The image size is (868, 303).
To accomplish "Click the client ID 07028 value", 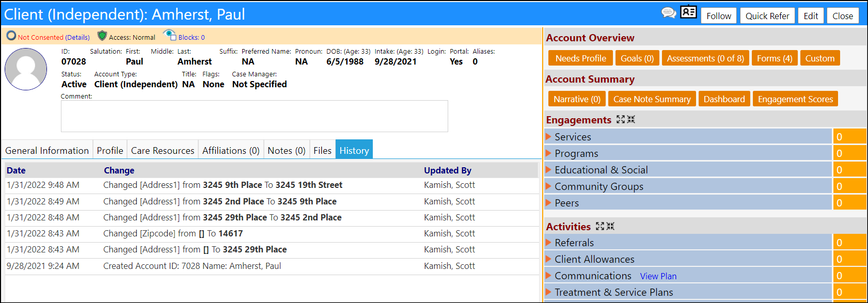I will [x=74, y=61].
